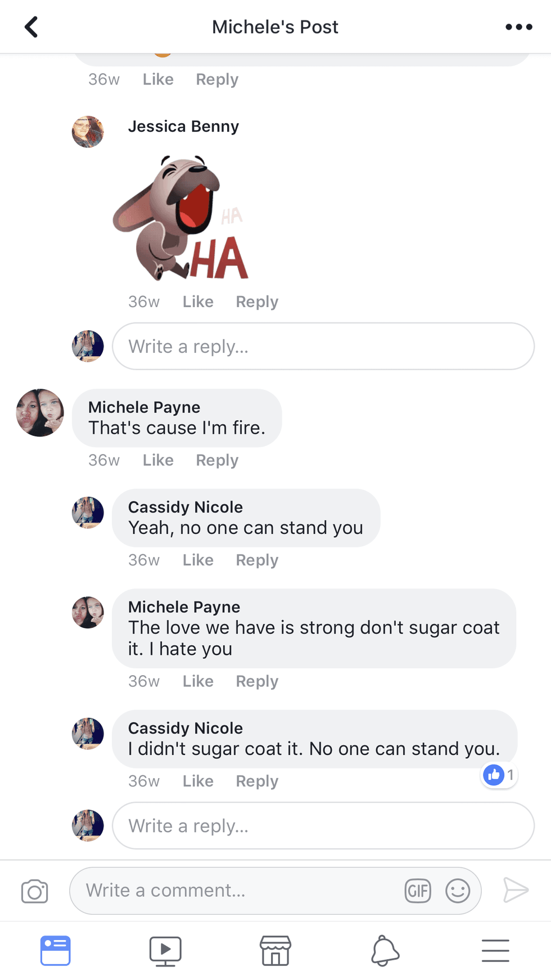This screenshot has height=980, width=551.
Task: Open the Notifications bell icon
Action: (x=385, y=951)
